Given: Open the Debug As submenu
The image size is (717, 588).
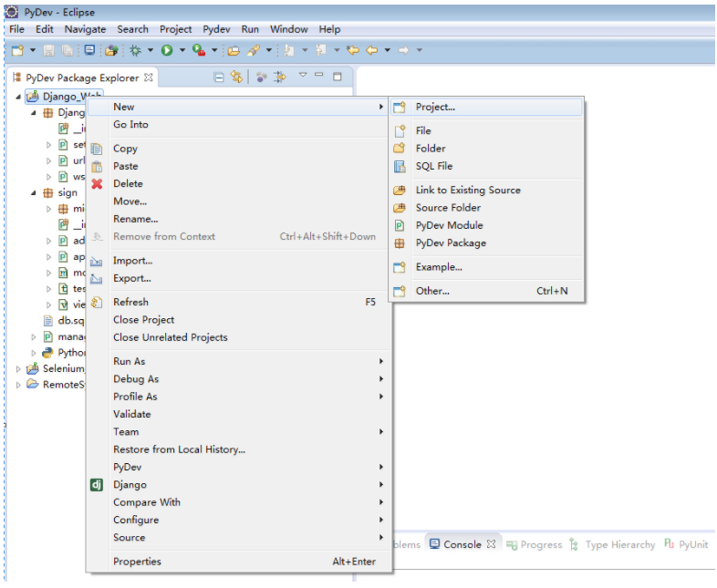Looking at the screenshot, I should (238, 379).
